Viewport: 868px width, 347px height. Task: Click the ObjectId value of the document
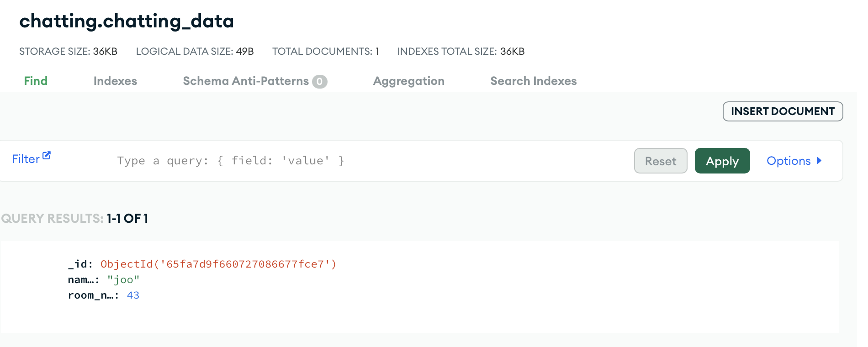click(218, 264)
